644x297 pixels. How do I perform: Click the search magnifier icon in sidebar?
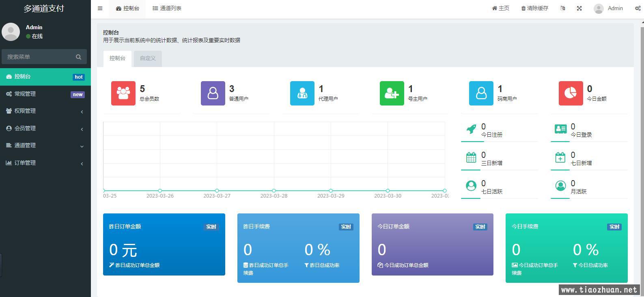pyautogui.click(x=78, y=57)
